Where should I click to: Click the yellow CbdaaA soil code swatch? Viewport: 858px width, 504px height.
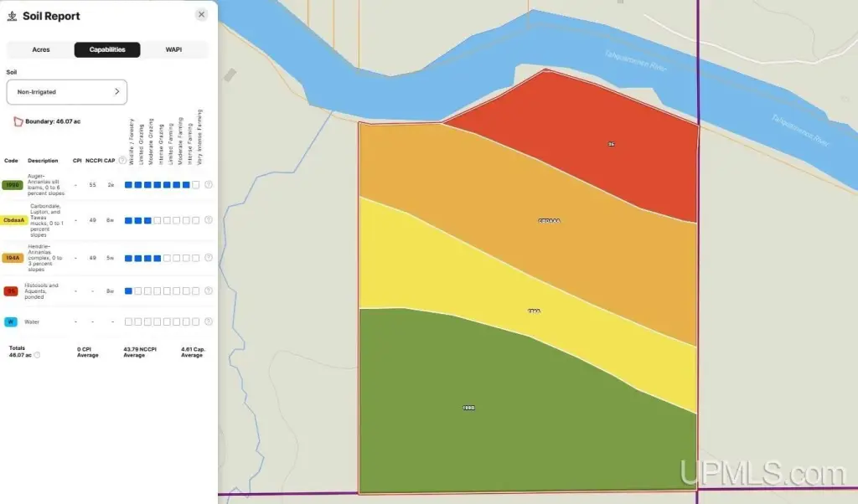click(x=13, y=220)
